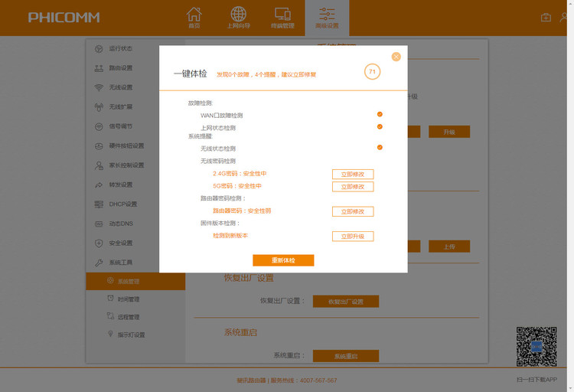
Task: Open the 上网向导 globe icon
Action: 238,14
